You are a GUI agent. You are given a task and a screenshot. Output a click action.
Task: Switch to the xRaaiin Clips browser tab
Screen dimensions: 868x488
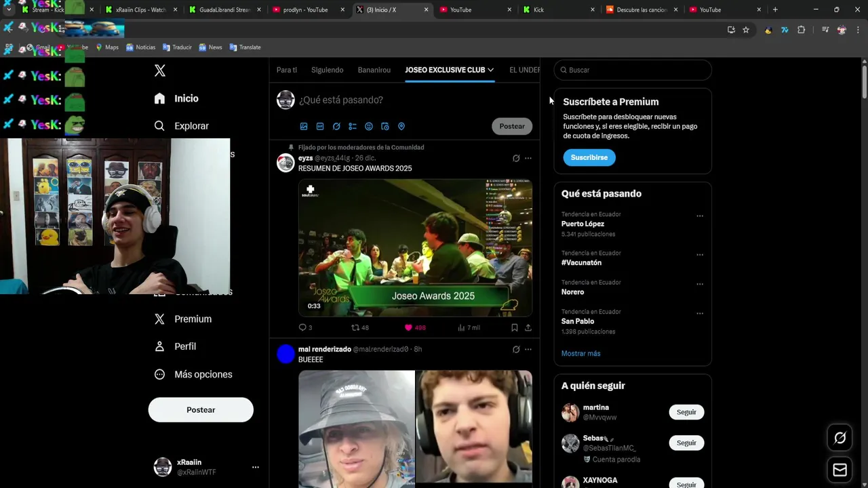(141, 10)
